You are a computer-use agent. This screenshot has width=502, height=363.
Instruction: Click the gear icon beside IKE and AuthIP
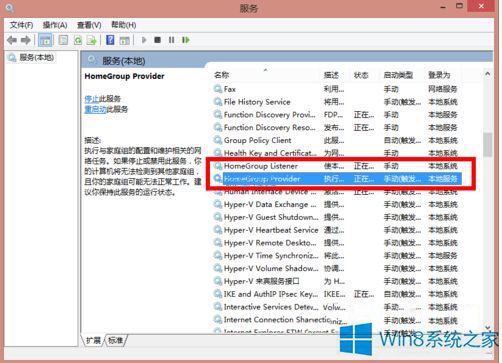[x=218, y=294]
